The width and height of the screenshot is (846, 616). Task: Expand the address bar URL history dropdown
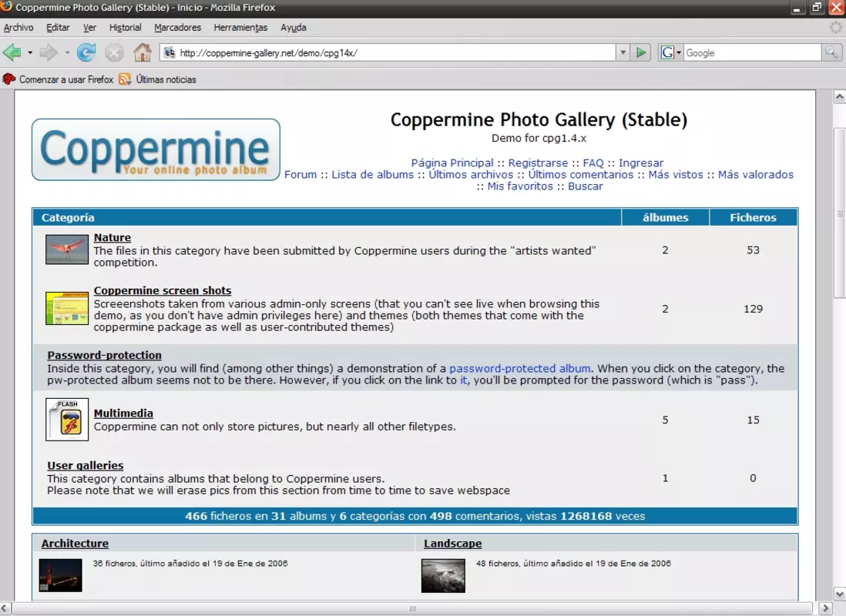623,52
